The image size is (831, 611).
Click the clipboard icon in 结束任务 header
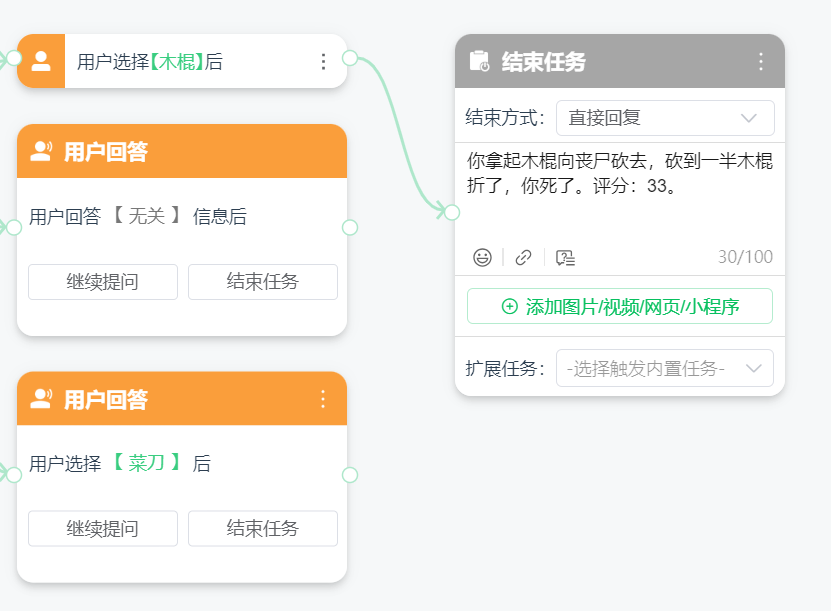click(480, 61)
